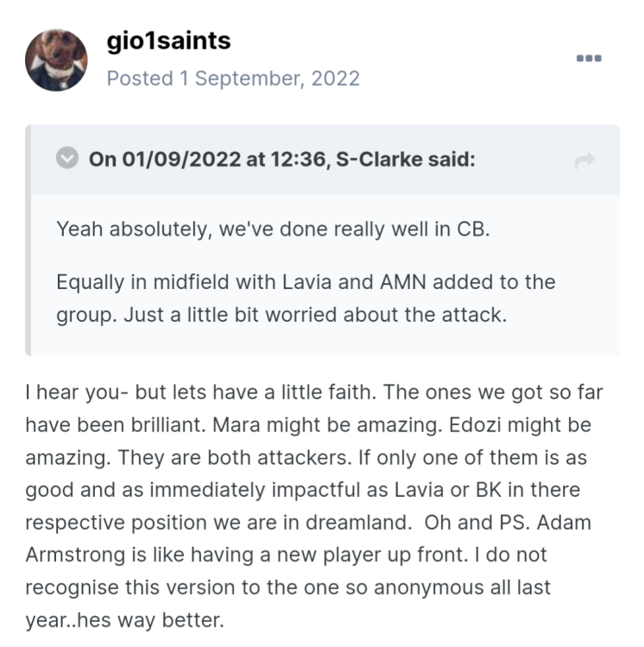Screen dimensions: 644x647
Task: Visit the gio1saints profile username link
Action: coord(168,41)
